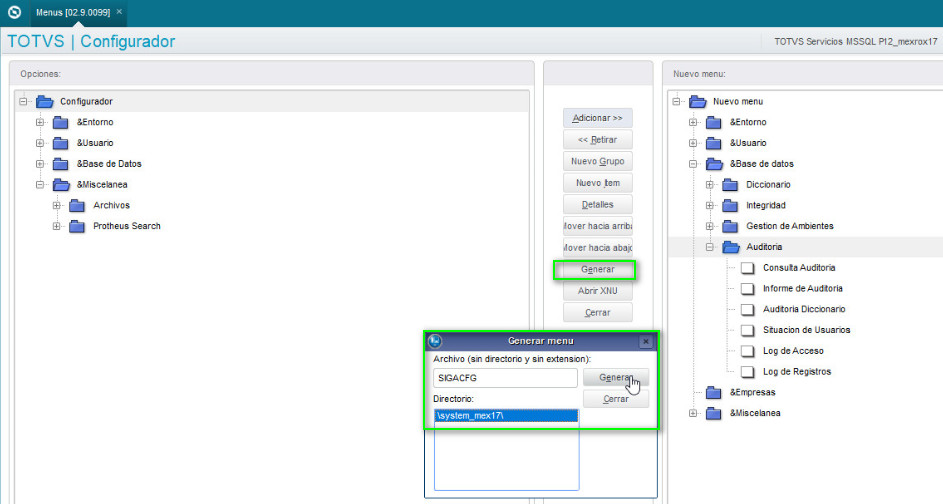The width and height of the screenshot is (943, 504).
Task: Expand the Integridad node
Action: [x=710, y=205]
